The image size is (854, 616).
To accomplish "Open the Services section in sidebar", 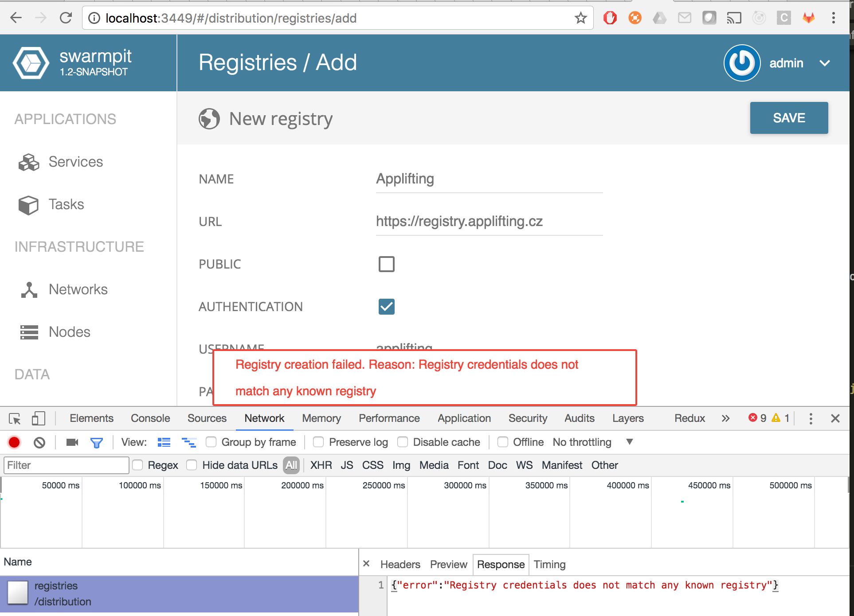I will [x=75, y=162].
